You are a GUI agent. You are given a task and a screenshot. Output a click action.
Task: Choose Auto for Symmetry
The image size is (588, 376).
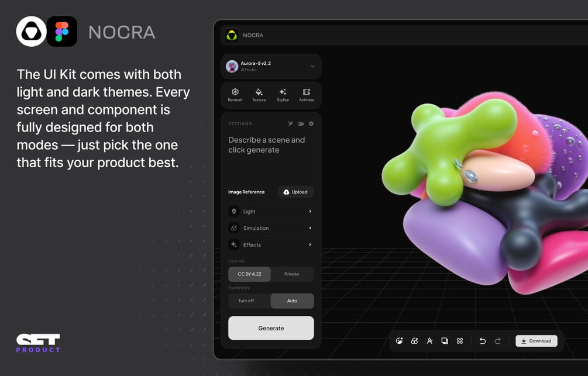pos(292,301)
